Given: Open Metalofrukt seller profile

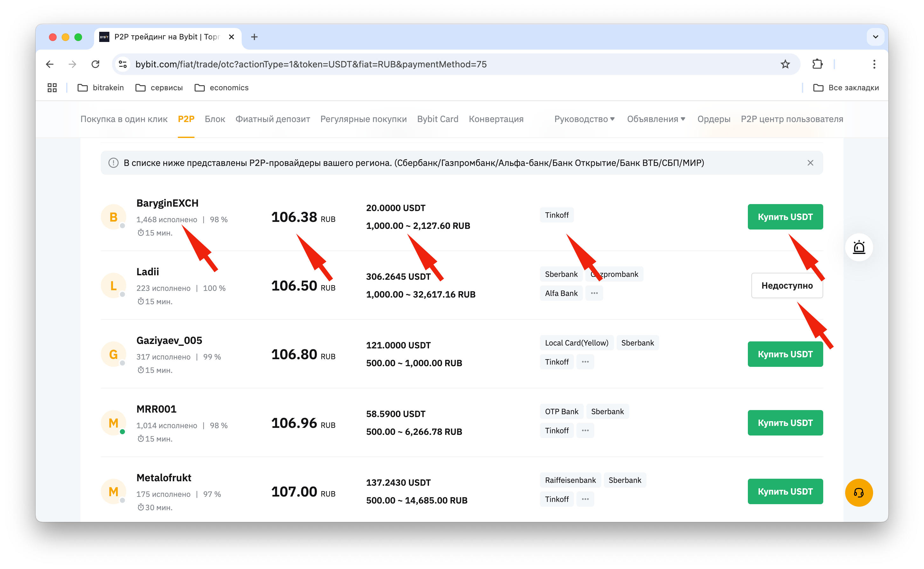Looking at the screenshot, I should pyautogui.click(x=164, y=477).
